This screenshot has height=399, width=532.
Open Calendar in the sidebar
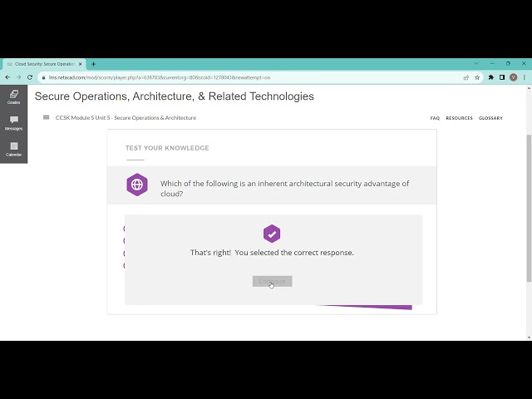[13, 150]
